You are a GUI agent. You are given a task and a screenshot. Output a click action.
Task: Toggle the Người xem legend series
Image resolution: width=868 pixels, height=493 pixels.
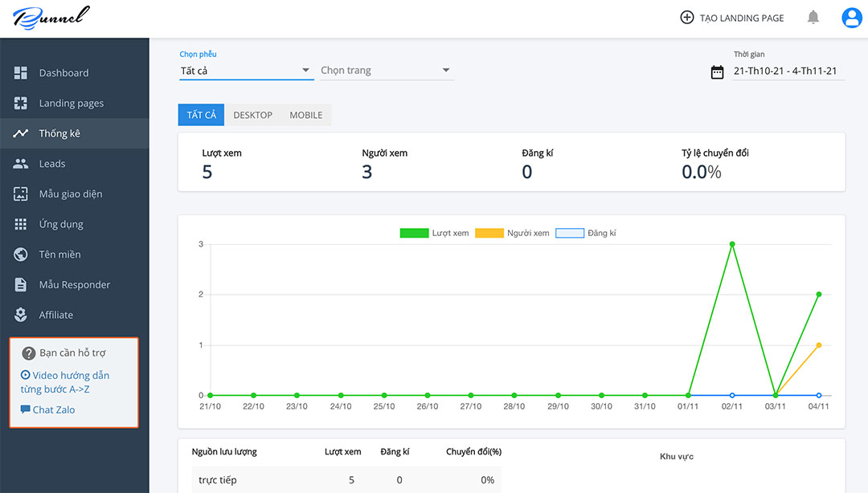512,233
